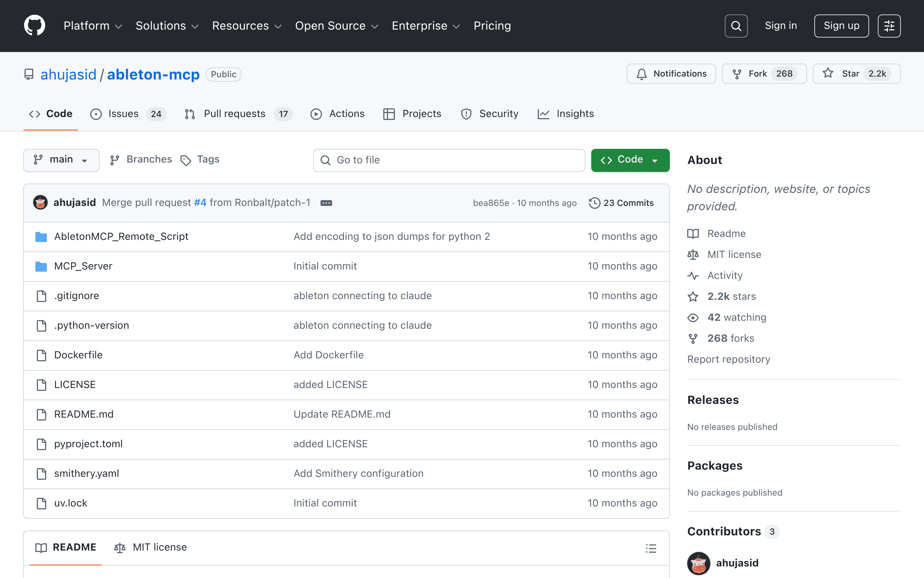Click the watching eye icon
Viewport: 924px width, 578px height.
tap(693, 318)
